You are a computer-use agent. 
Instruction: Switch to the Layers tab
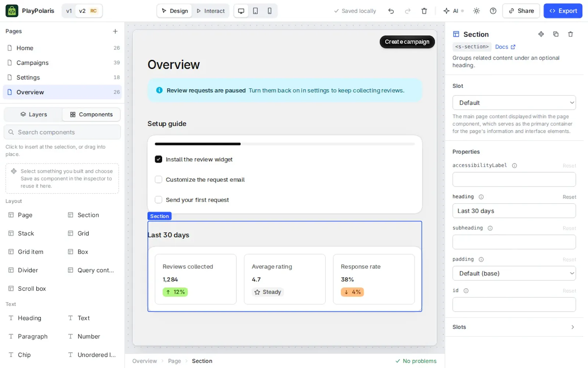(x=33, y=114)
